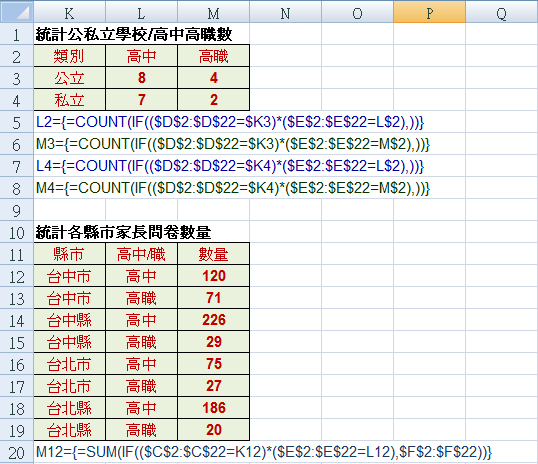The image size is (538, 464).
Task: Select row 20 header
Action: pyautogui.click(x=16, y=452)
